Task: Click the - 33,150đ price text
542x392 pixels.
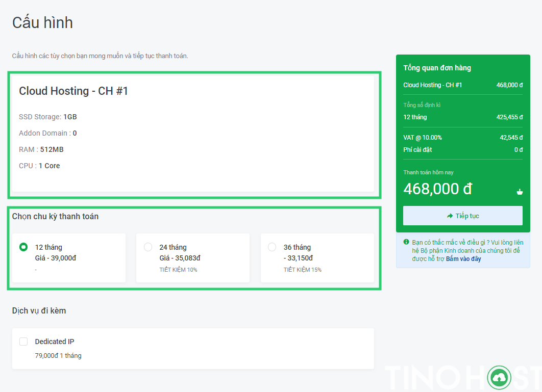Action: point(299,258)
